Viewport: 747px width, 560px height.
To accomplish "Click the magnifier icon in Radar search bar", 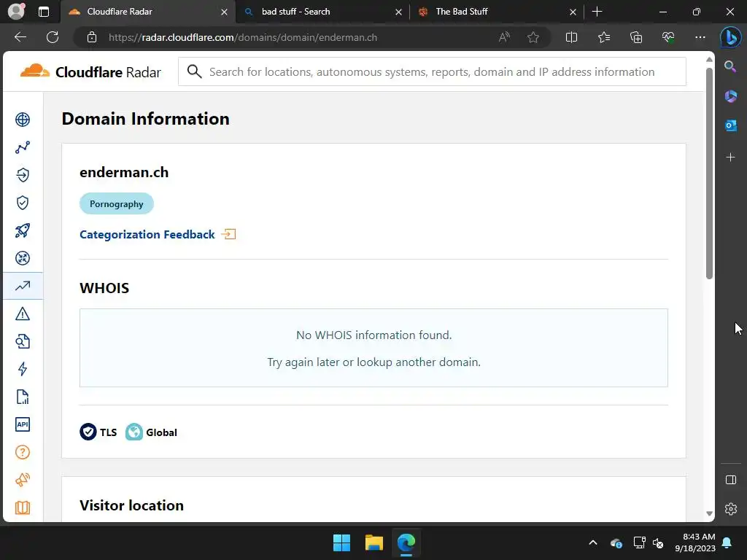I will (194, 71).
